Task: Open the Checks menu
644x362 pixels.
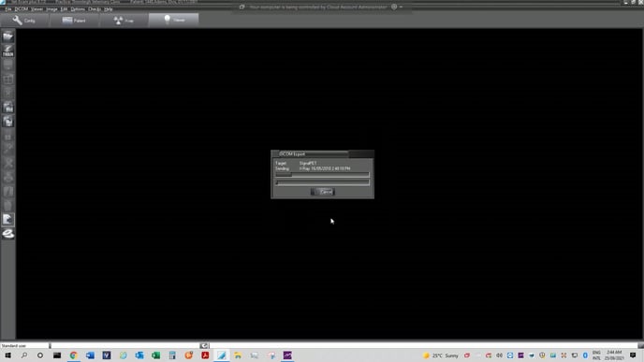Action: coord(95,9)
